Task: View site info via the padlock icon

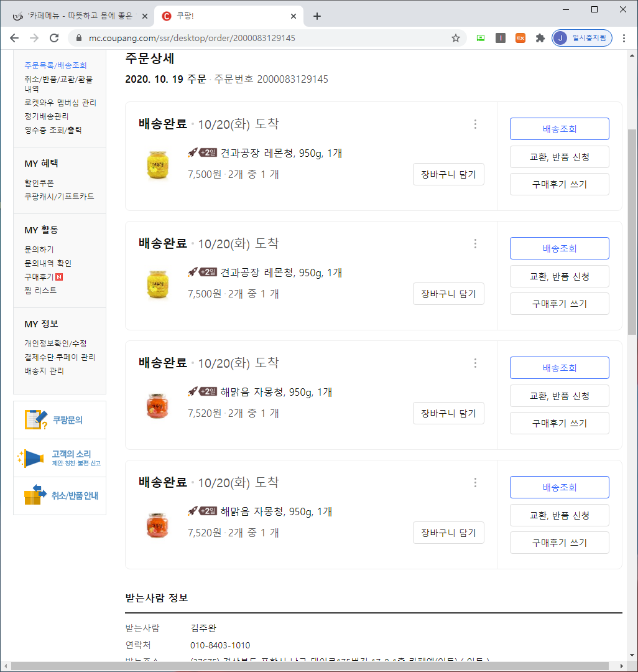Action: click(79, 38)
